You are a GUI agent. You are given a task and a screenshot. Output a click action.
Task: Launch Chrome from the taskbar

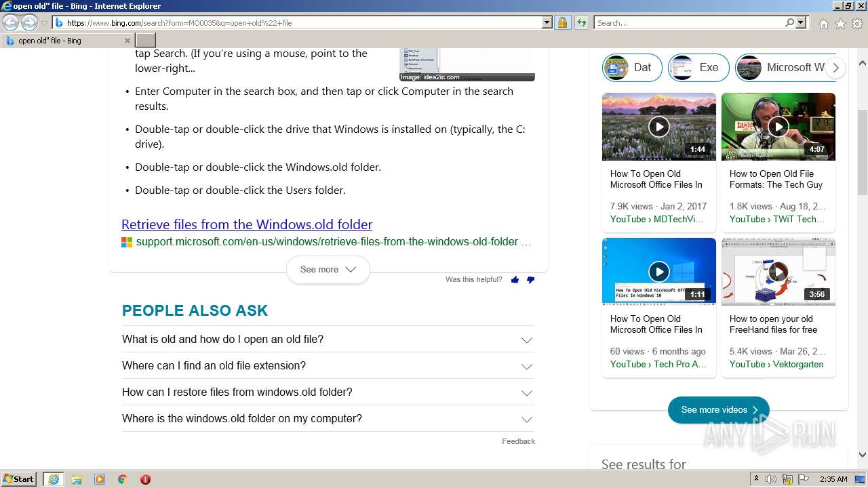click(122, 479)
